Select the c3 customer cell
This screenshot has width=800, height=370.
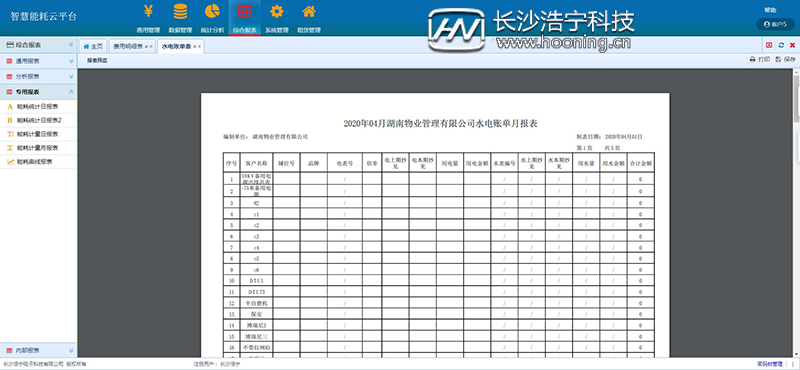click(x=256, y=236)
